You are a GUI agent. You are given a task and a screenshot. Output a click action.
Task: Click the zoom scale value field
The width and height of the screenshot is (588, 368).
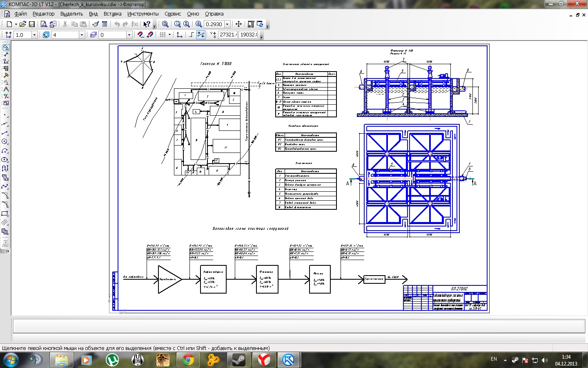(x=214, y=24)
